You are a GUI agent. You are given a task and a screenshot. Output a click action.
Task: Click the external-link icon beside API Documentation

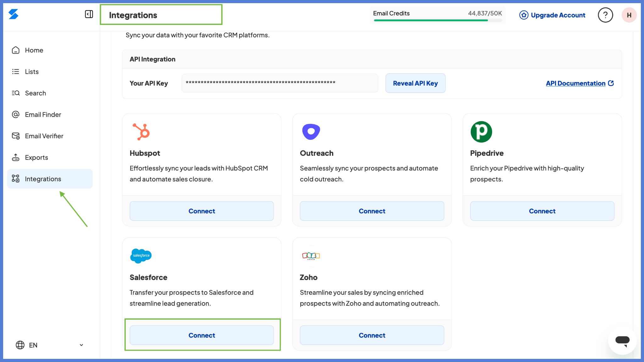coord(611,83)
